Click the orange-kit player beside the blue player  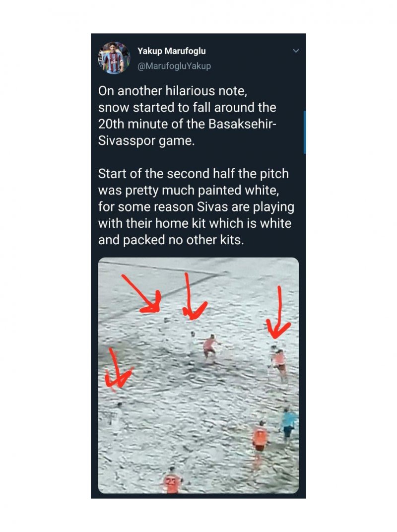click(260, 438)
